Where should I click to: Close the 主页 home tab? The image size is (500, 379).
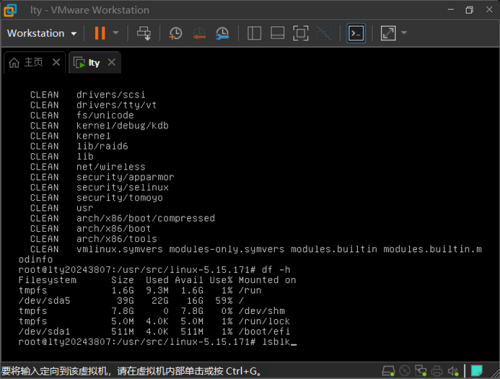56,62
